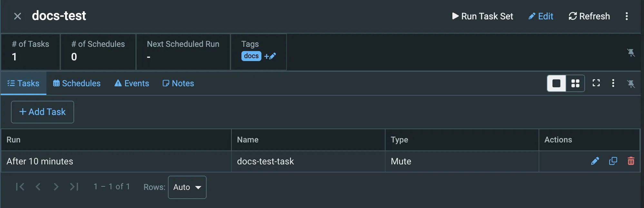Open the Rows Auto dropdown
Image resolution: width=644 pixels, height=208 pixels.
click(187, 187)
